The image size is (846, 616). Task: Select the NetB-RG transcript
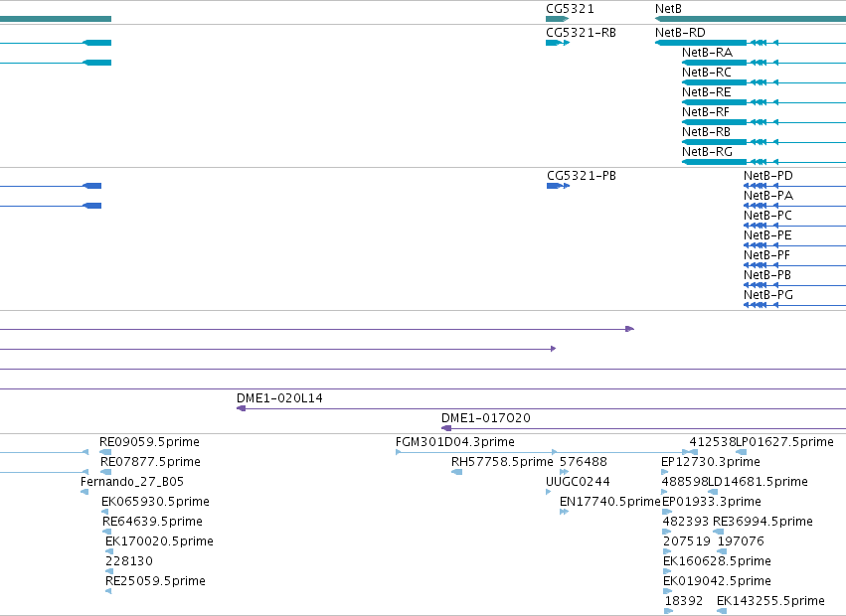[764, 162]
